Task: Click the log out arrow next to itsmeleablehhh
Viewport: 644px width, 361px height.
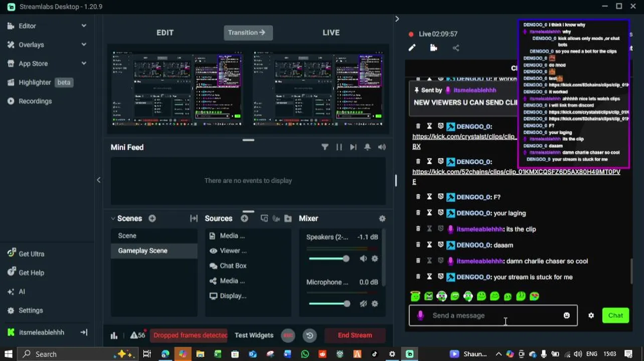Action: coord(84,332)
